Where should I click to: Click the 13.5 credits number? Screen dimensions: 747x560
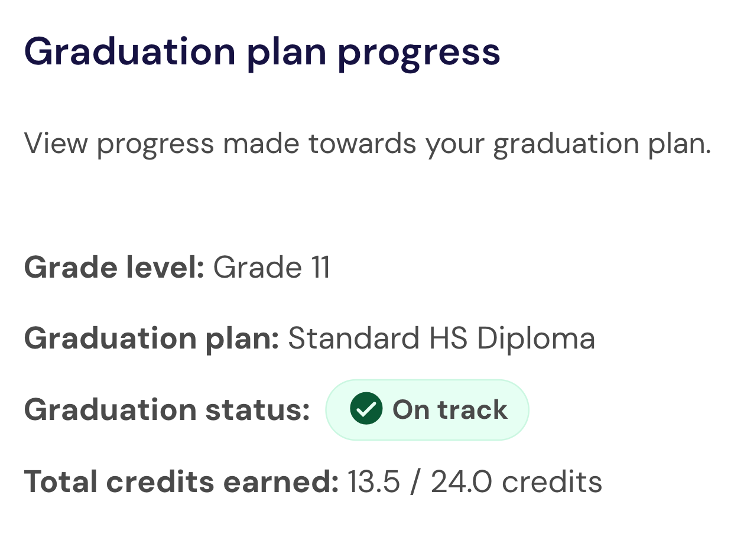[373, 481]
